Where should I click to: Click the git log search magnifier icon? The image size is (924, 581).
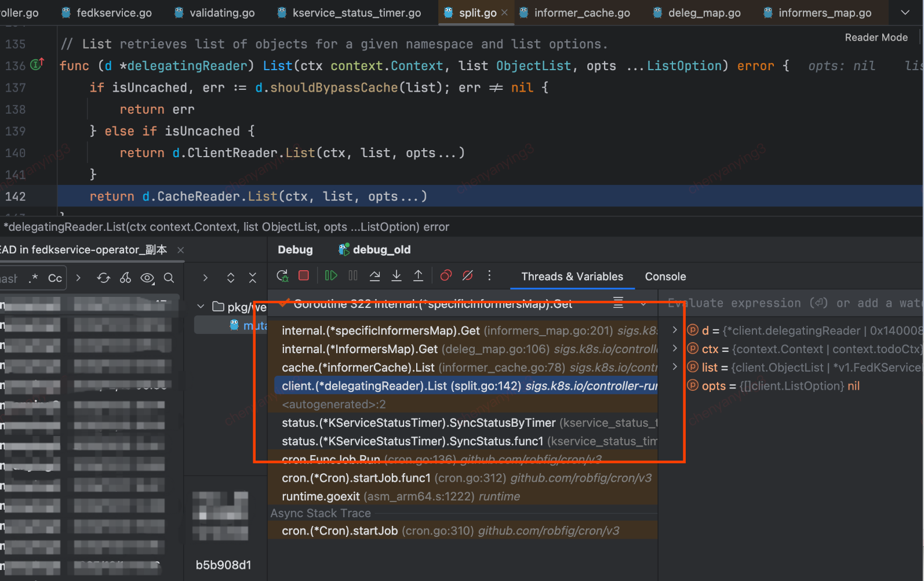pyautogui.click(x=169, y=278)
